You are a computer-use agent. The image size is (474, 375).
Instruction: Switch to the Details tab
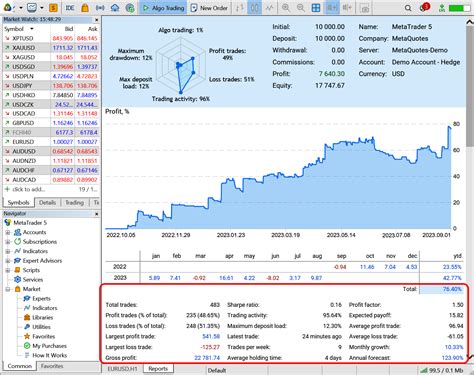(x=47, y=202)
